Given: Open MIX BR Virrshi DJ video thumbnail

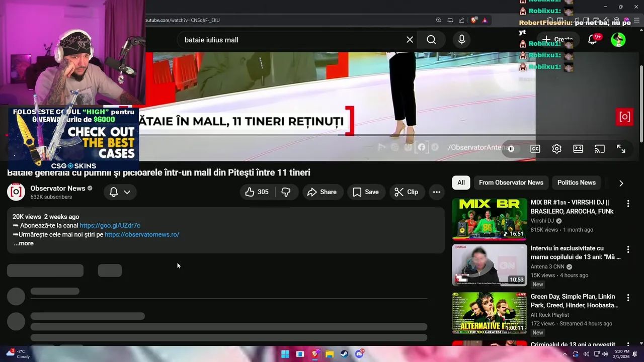Looking at the screenshot, I should (490, 219).
